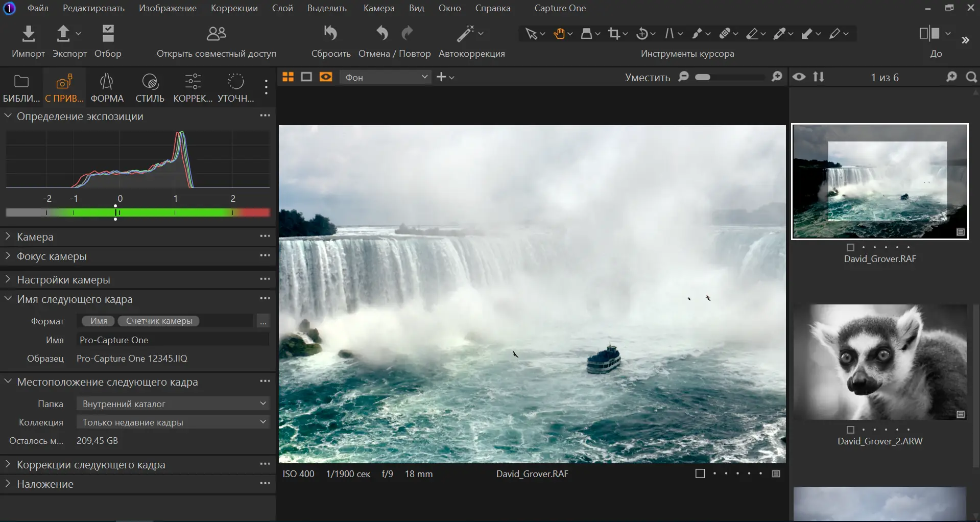The height and width of the screenshot is (522, 980).
Task: Click the Undo arrow icon
Action: 382,34
